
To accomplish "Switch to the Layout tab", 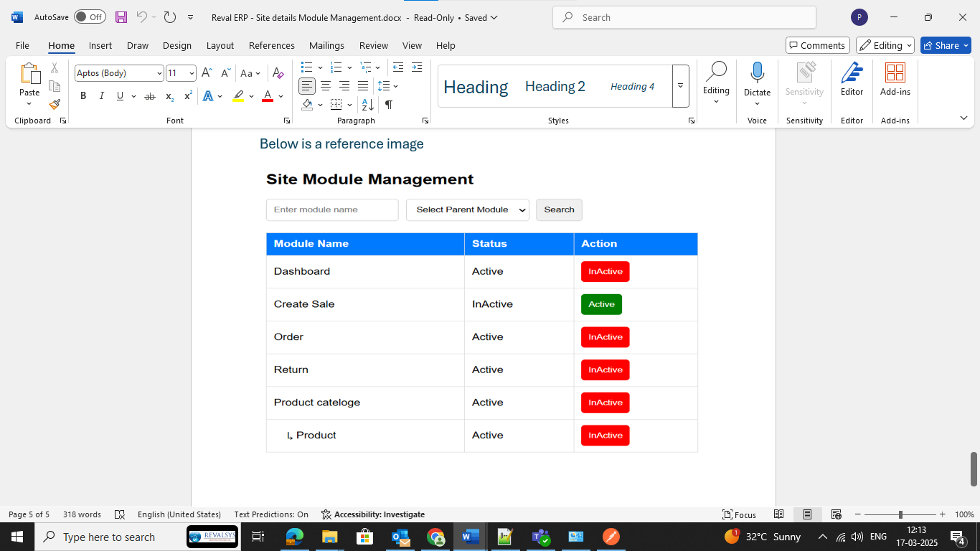I will click(220, 45).
